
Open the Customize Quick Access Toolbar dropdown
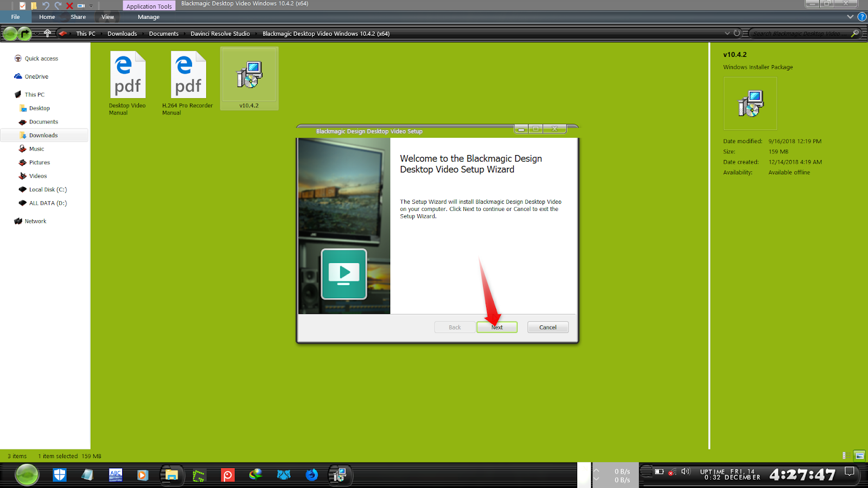point(91,6)
